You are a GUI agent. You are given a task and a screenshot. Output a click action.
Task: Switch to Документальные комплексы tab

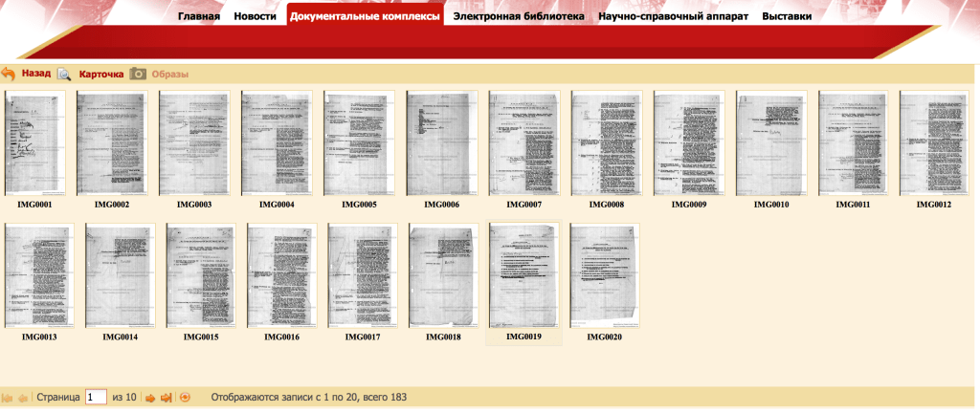point(365,16)
